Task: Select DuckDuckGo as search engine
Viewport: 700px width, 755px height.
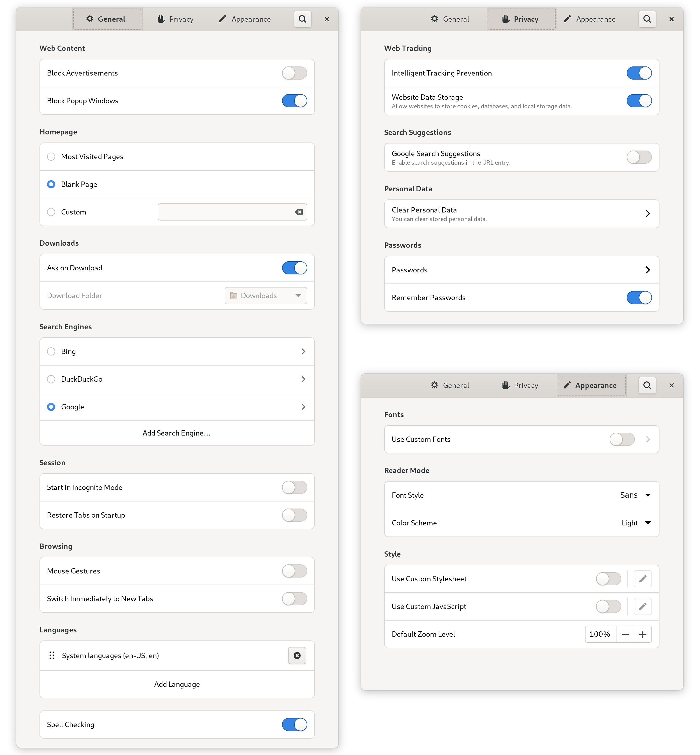Action: [51, 379]
